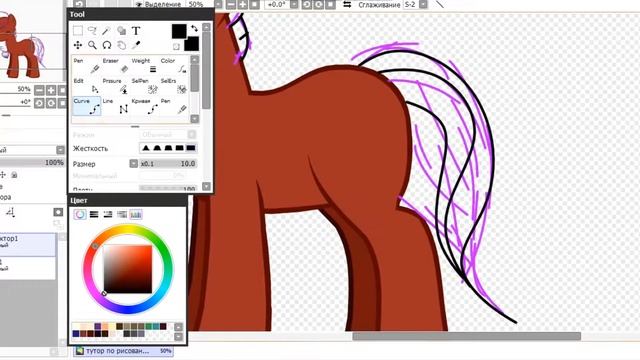Screen dimensions: 640x360
Task: Zoom out with the top toolbar minus
Action: [231, 4]
